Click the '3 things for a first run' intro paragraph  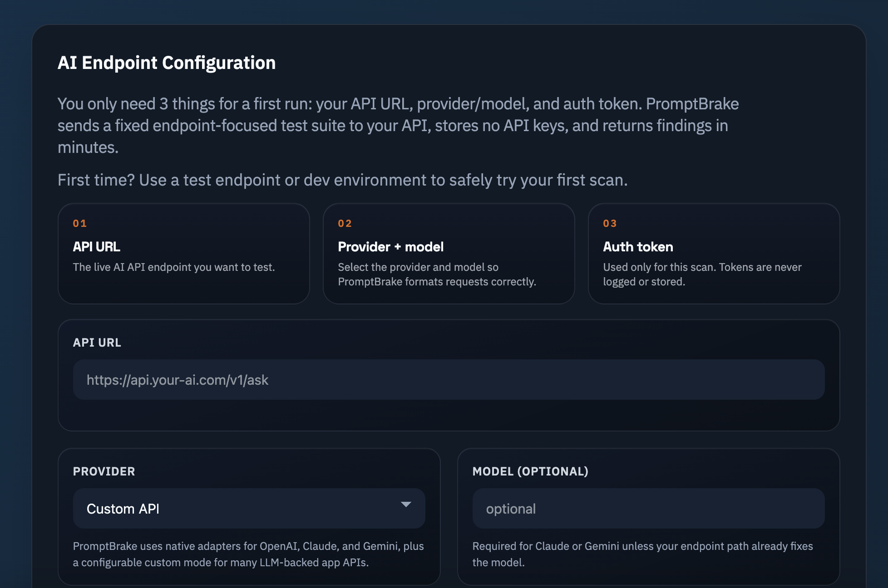398,126
